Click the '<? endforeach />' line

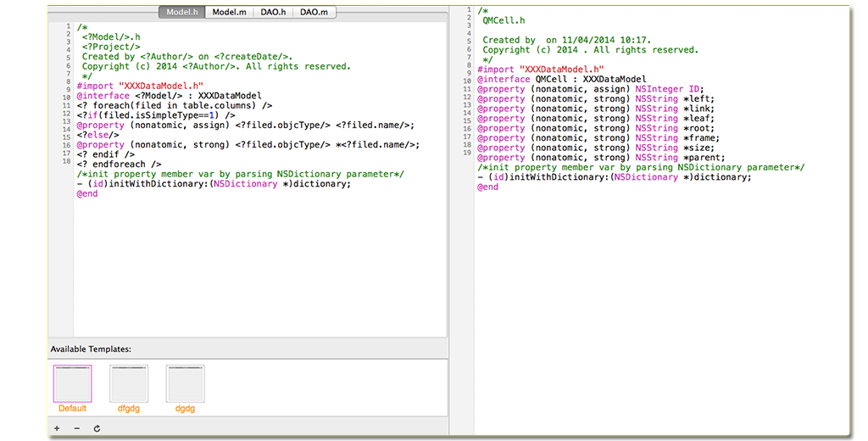tap(119, 164)
